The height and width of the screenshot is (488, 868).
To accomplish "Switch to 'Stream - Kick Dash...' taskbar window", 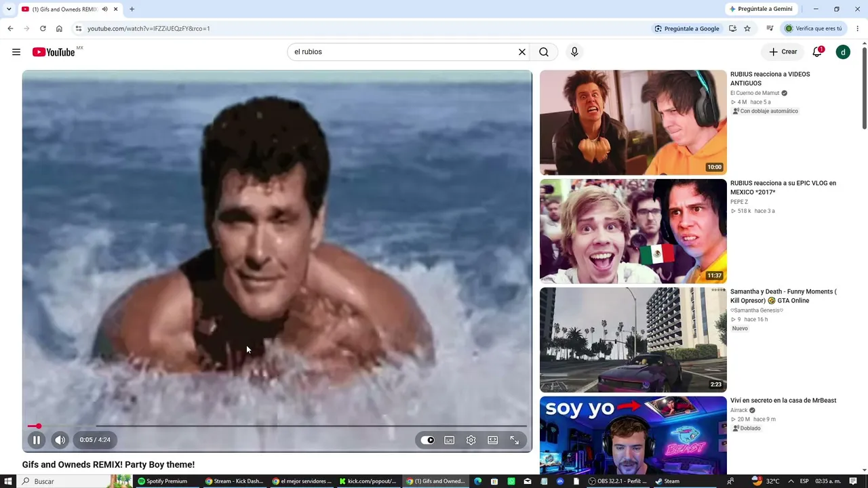I will coord(235,481).
